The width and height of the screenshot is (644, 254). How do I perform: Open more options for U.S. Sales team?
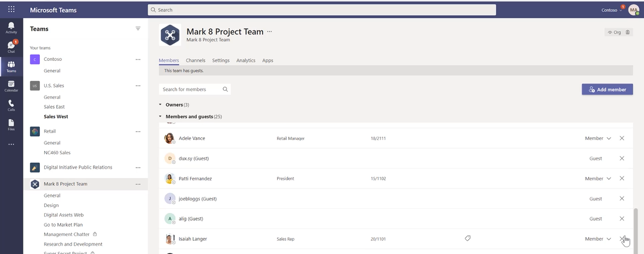click(138, 86)
